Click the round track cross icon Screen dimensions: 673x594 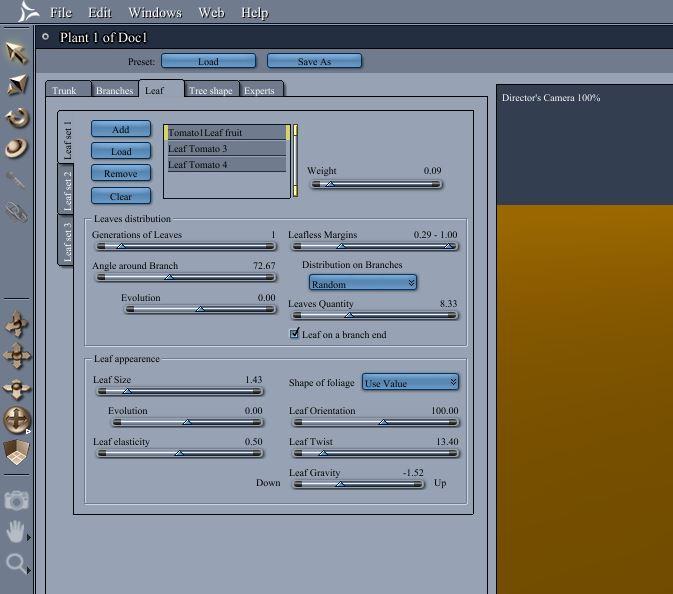tap(17, 419)
